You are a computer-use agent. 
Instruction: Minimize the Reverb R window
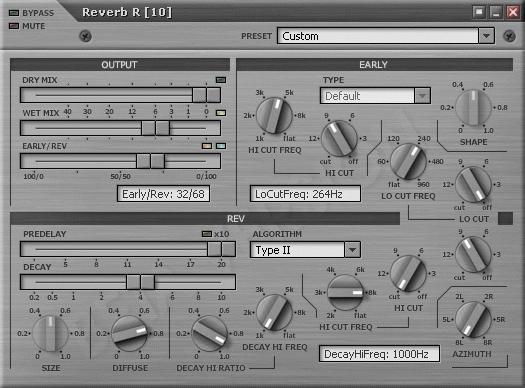pos(496,12)
